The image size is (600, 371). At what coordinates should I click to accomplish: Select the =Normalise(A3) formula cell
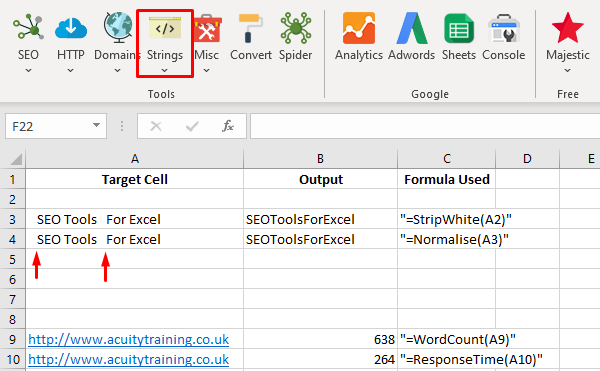447,239
